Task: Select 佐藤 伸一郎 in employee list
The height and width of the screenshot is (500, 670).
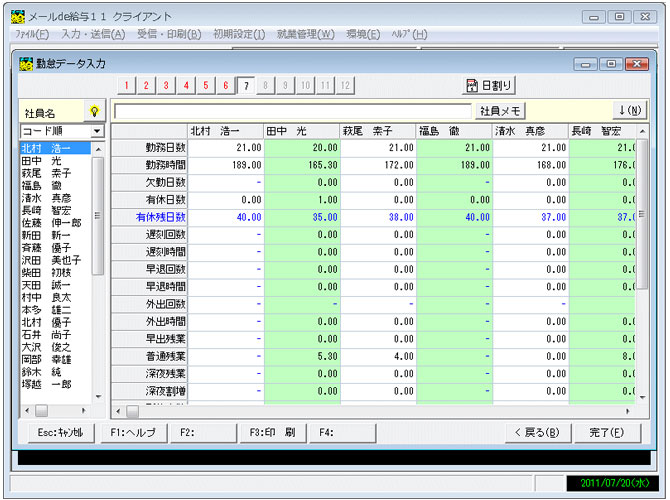Action: coord(56,223)
